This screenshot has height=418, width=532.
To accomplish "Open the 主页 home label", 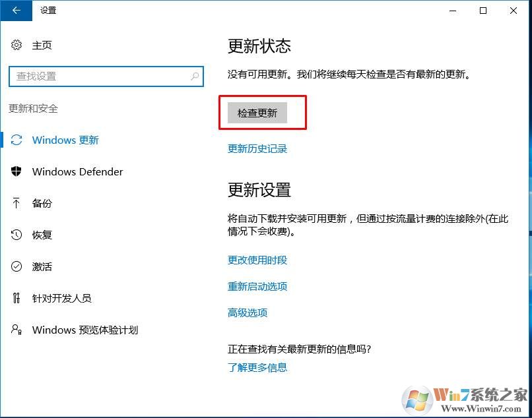I will click(x=42, y=45).
